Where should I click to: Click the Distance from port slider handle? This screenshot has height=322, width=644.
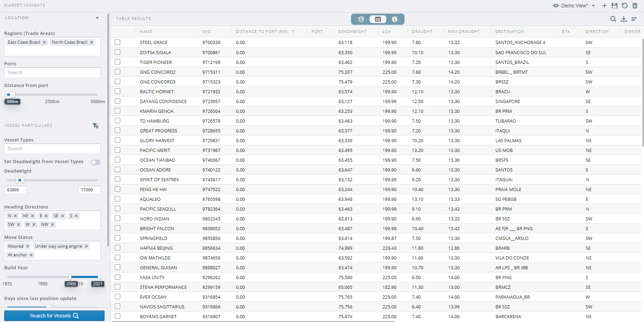pos(13,95)
